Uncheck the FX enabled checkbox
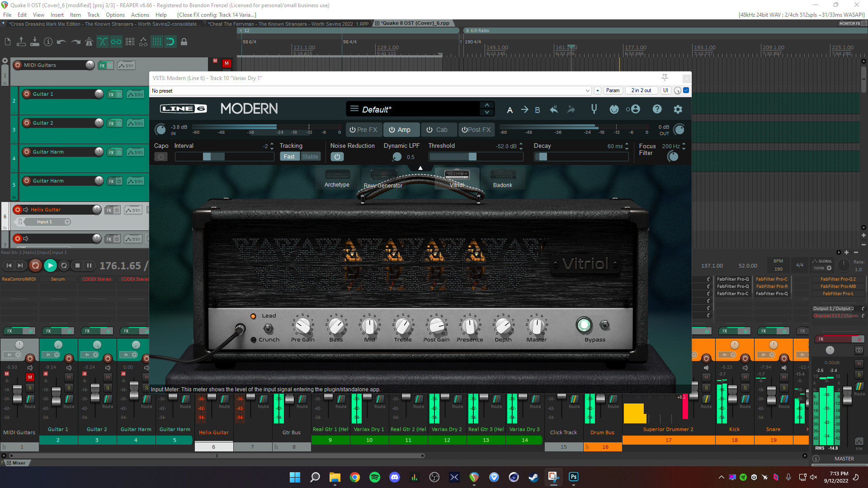The height and width of the screenshot is (488, 868). coord(686,90)
